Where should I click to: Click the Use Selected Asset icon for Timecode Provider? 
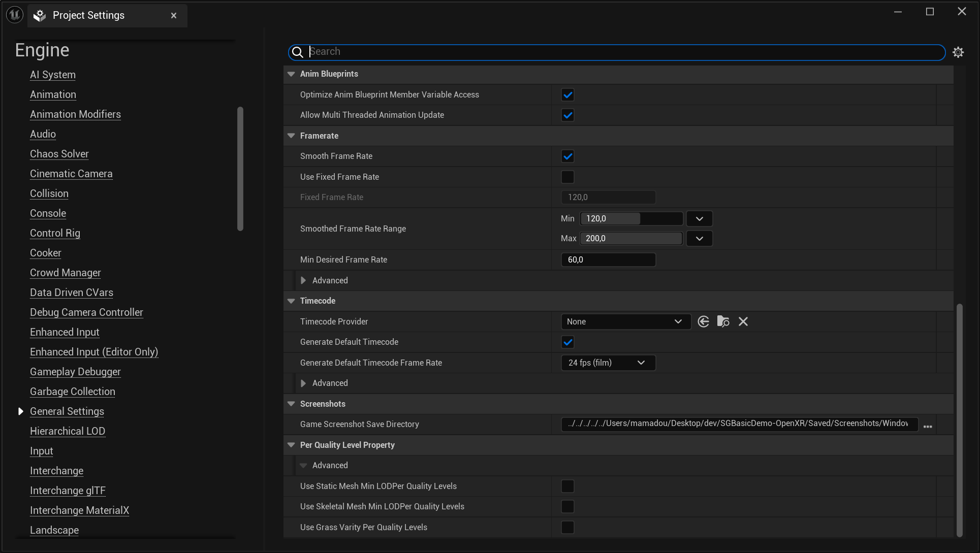[703, 321]
